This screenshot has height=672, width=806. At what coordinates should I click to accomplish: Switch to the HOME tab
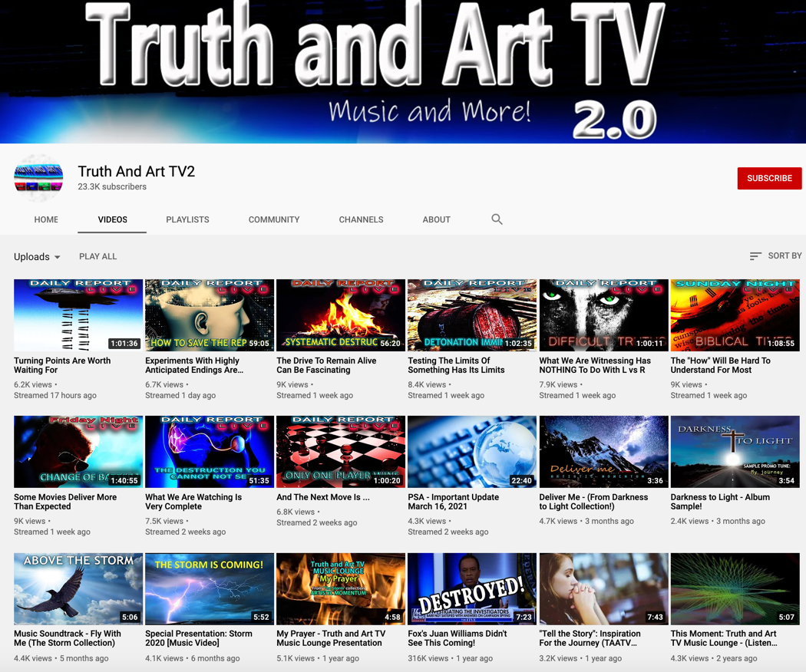pyautogui.click(x=45, y=219)
